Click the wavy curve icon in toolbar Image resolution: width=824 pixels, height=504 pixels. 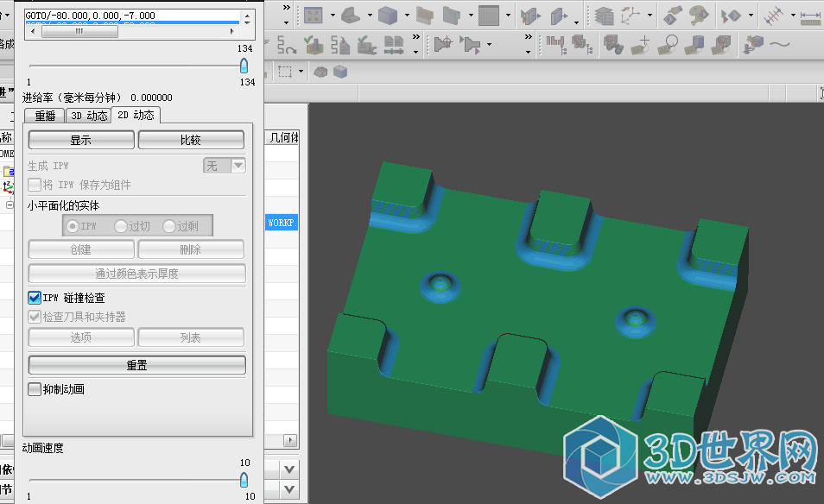[780, 42]
